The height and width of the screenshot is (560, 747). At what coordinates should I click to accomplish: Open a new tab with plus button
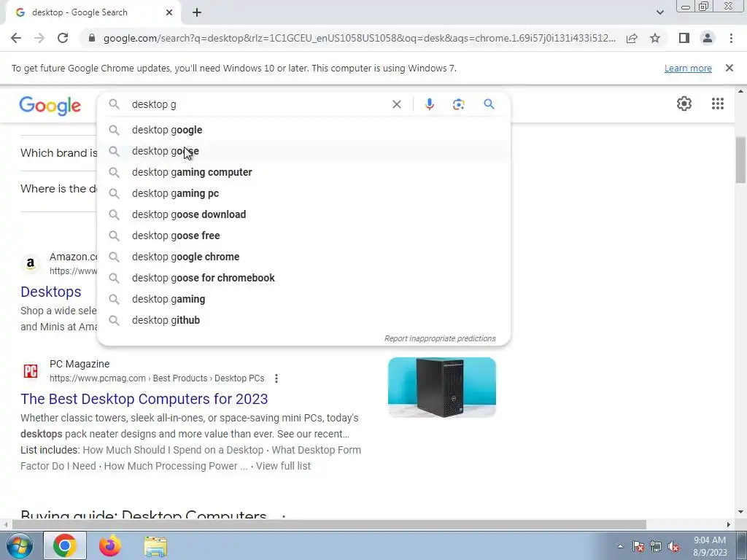(x=197, y=12)
